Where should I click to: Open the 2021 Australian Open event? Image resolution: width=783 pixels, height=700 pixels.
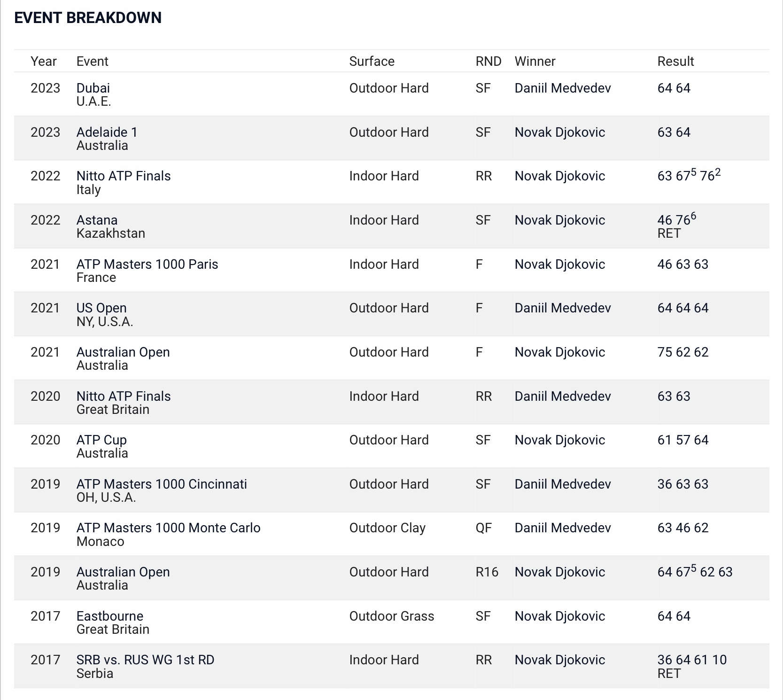(123, 352)
